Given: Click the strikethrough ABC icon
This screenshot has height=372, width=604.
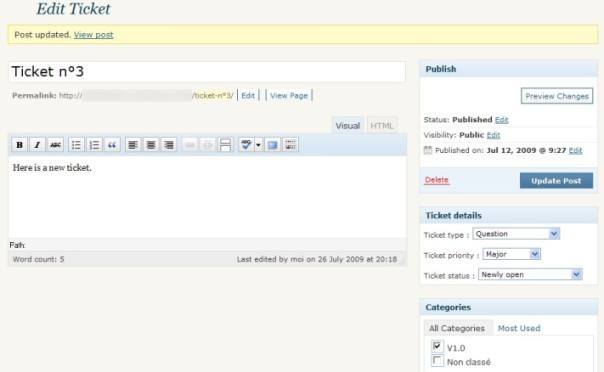Looking at the screenshot, I should coord(55,145).
